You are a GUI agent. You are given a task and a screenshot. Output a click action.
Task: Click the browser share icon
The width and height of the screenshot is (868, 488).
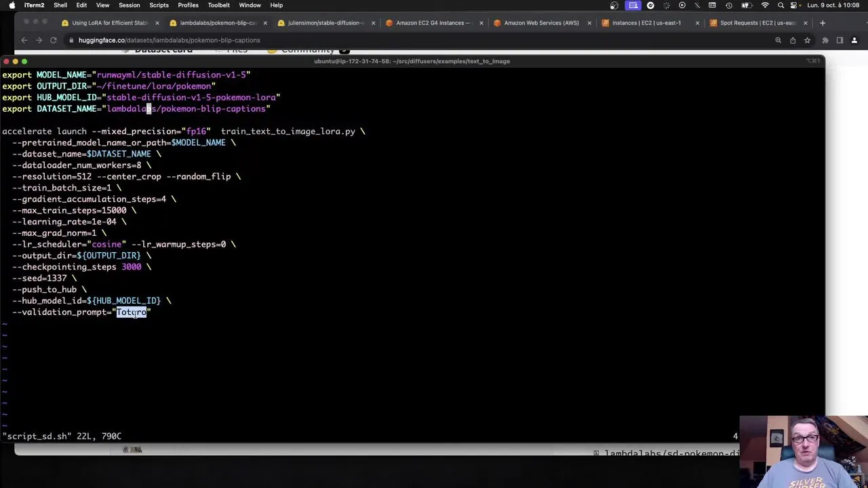793,40
